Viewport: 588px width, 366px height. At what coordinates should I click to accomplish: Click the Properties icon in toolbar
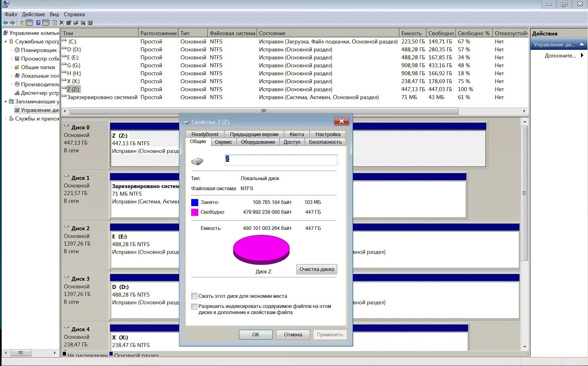click(x=69, y=23)
